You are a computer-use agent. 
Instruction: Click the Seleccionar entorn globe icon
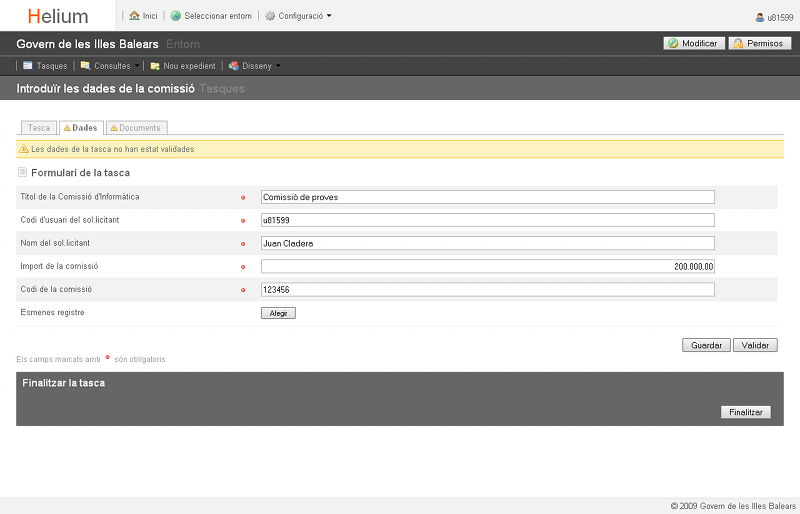coord(176,16)
